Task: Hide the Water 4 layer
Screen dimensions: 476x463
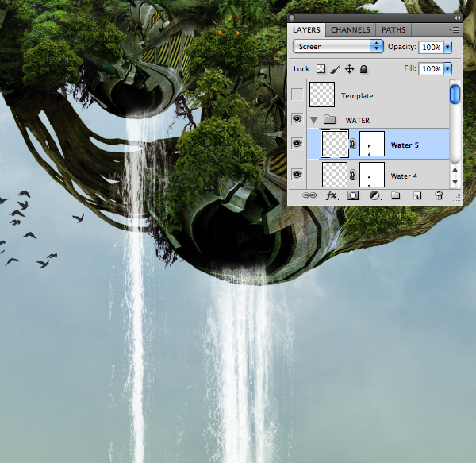Action: (x=297, y=175)
